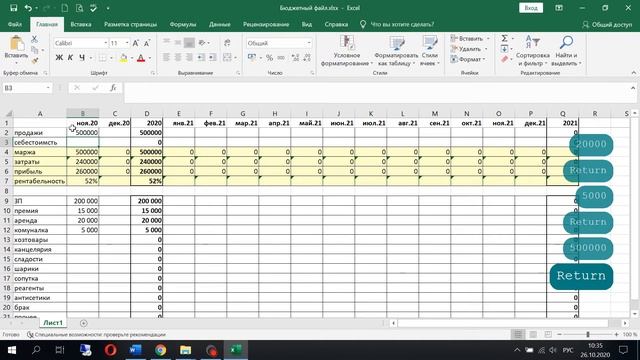This screenshot has width=640, height=360.
Task: Open the Insert Function fx button
Action: [x=113, y=88]
